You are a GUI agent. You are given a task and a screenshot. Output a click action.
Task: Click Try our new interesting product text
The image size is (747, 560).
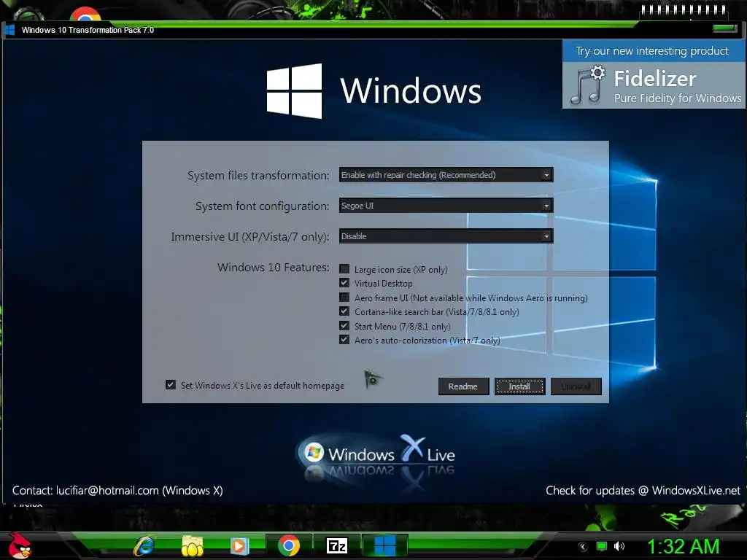[651, 50]
